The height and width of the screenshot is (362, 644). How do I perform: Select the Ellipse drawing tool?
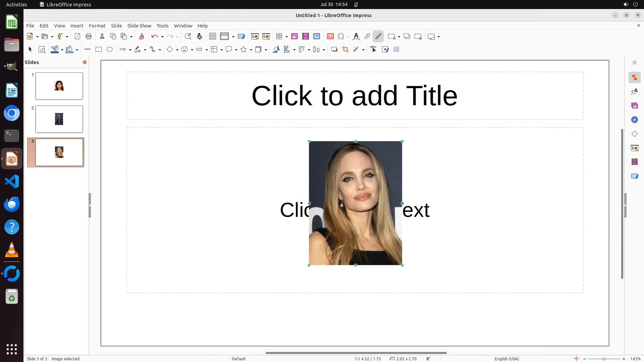coord(110,50)
